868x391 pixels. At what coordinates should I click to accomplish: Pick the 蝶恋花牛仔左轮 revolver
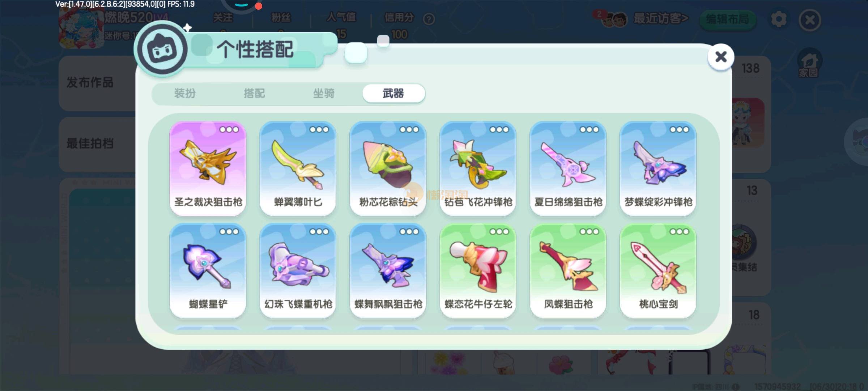478,271
